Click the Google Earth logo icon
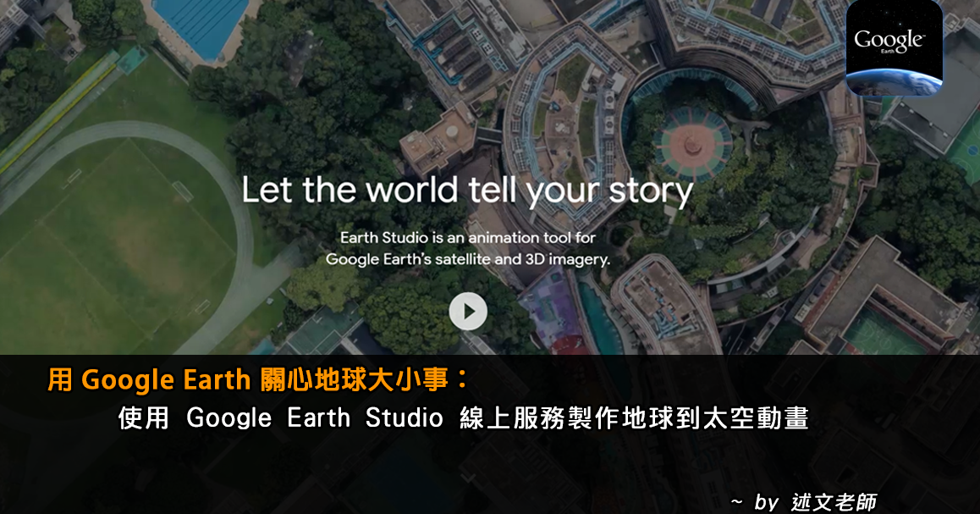Image resolution: width=980 pixels, height=514 pixels. click(895, 48)
